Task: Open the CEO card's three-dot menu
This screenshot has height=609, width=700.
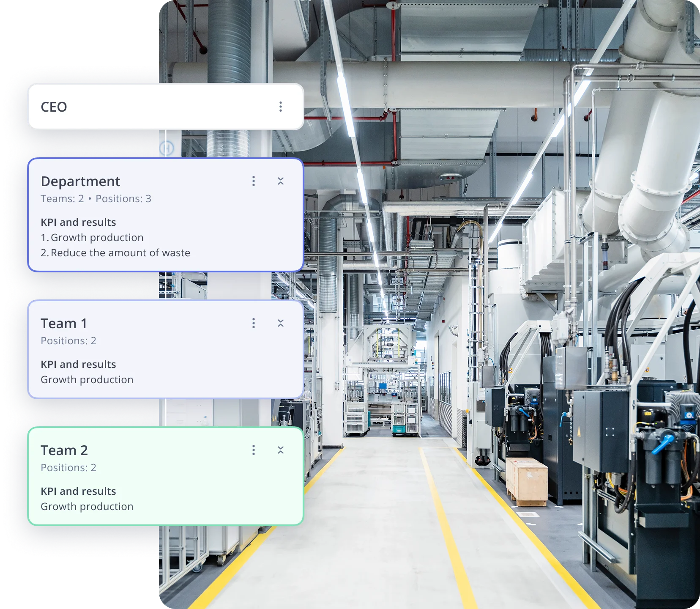Action: pos(280,107)
